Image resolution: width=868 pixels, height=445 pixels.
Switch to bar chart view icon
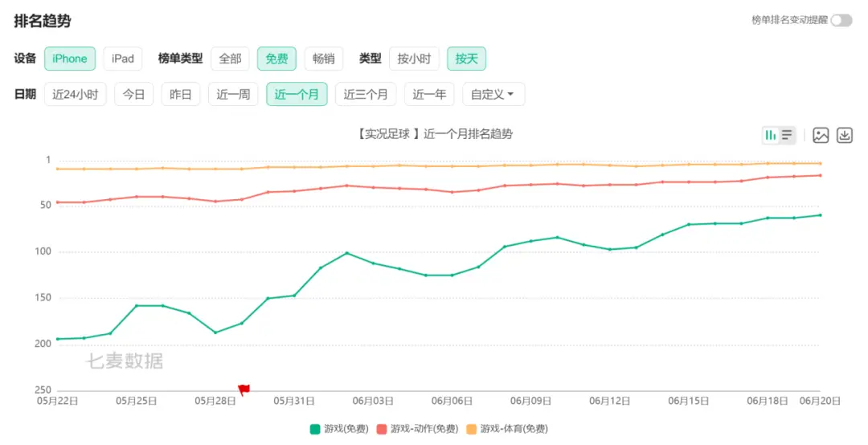771,135
